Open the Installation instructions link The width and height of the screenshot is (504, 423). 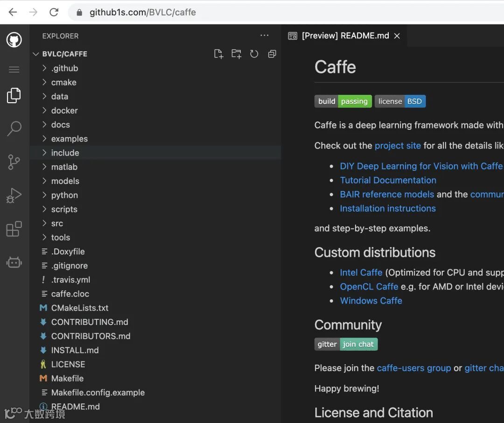tap(388, 208)
